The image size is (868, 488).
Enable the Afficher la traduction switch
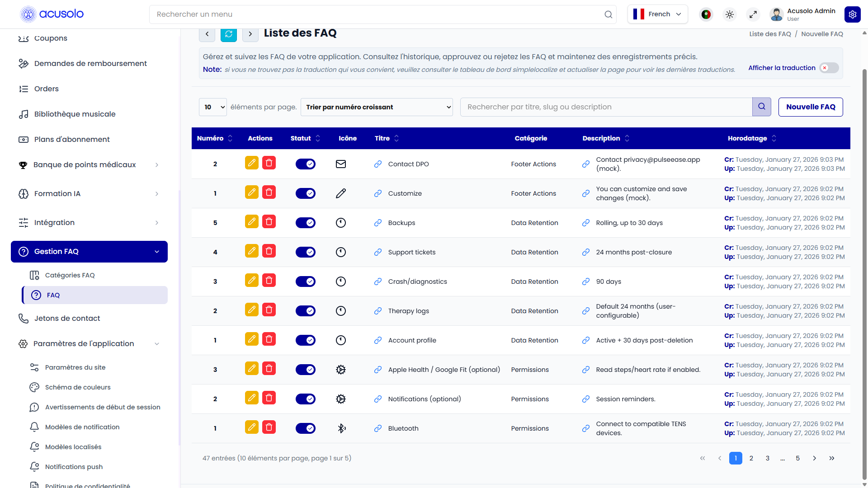coord(829,68)
